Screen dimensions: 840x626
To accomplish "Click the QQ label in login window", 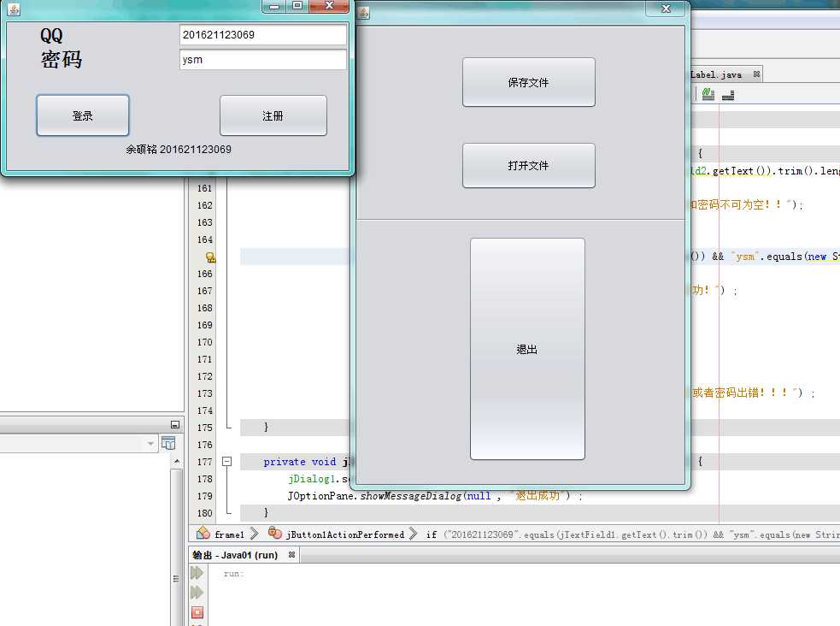I will coord(51,35).
